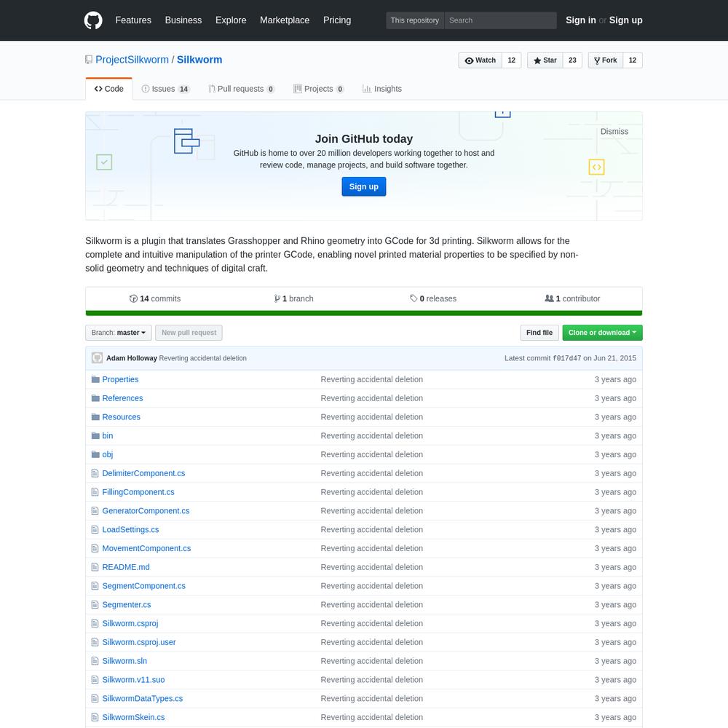728x728 pixels.
Task: Open the ProjectSilkworm owner link
Action: pyautogui.click(x=132, y=60)
